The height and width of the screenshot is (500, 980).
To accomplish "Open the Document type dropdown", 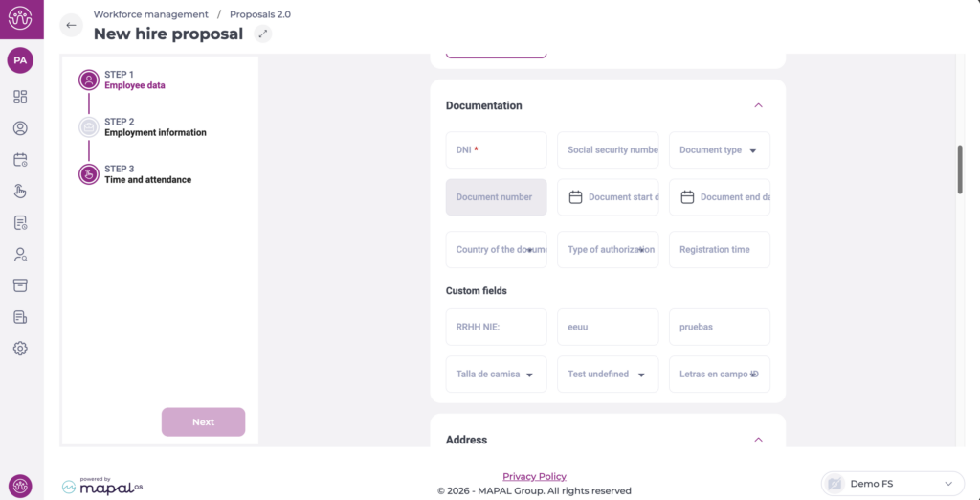I will pos(719,150).
